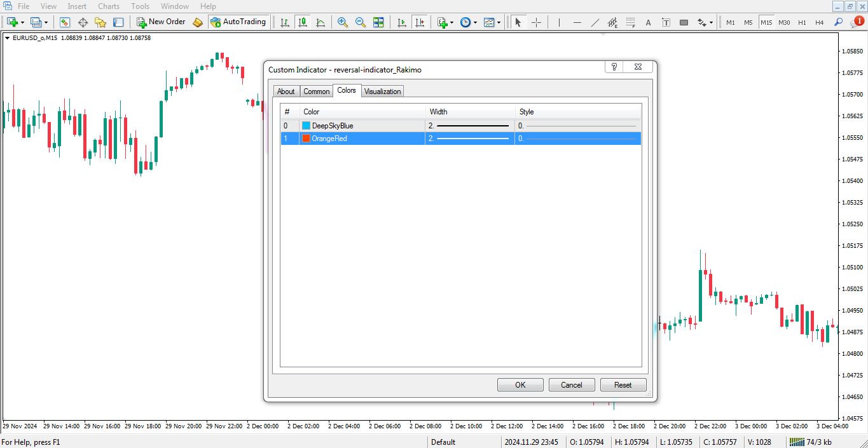Open the Market Watch panel icon

pos(65,22)
